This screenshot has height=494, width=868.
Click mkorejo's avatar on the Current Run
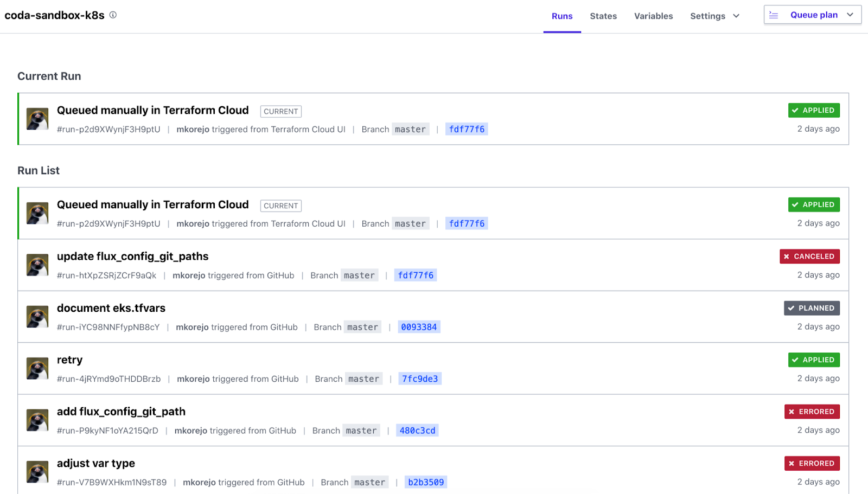(x=36, y=118)
